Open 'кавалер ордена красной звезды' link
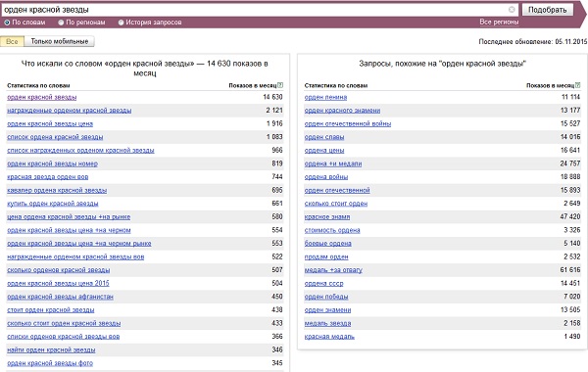 point(57,190)
